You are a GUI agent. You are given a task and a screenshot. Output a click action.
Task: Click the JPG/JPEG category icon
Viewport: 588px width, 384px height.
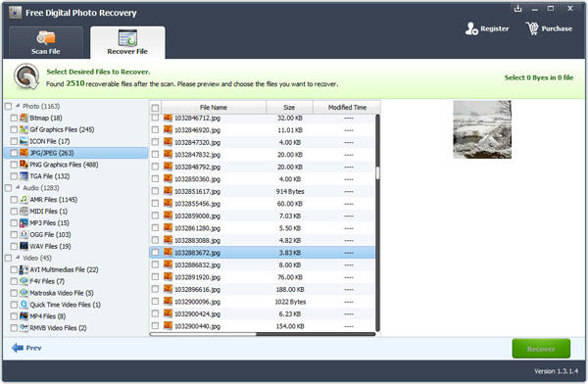(24, 153)
